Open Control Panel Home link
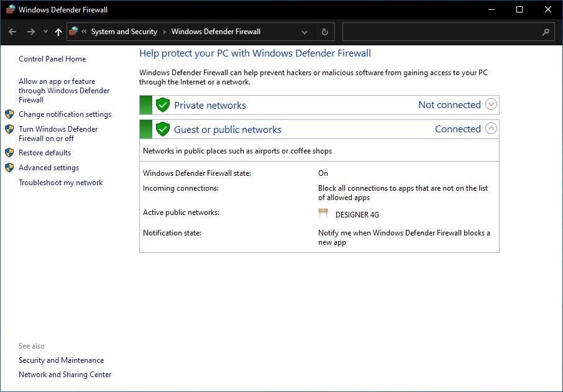The image size is (563, 392). click(x=52, y=59)
